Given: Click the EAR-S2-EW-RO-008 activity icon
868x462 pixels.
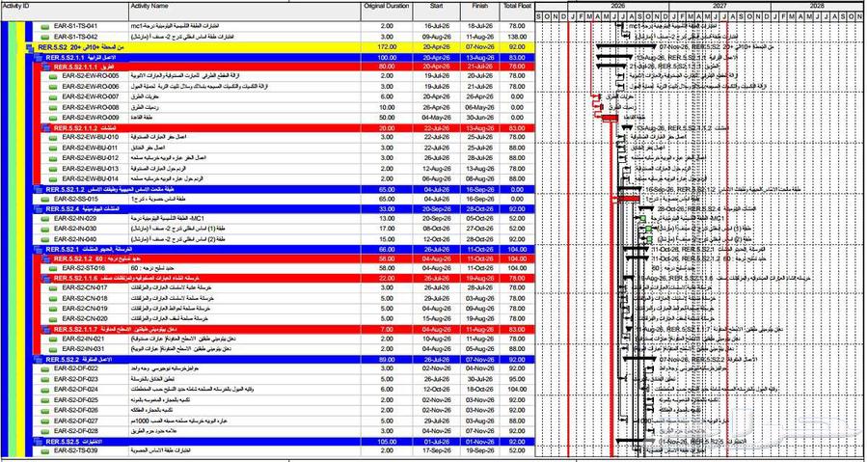Looking at the screenshot, I should click(x=53, y=107).
